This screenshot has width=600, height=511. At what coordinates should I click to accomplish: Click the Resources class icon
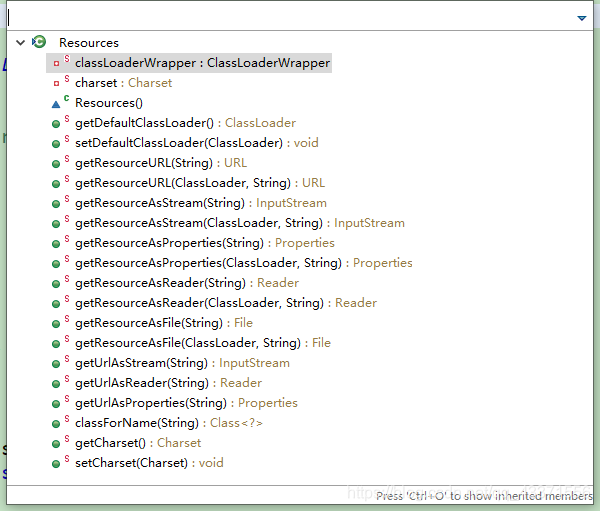(39, 42)
